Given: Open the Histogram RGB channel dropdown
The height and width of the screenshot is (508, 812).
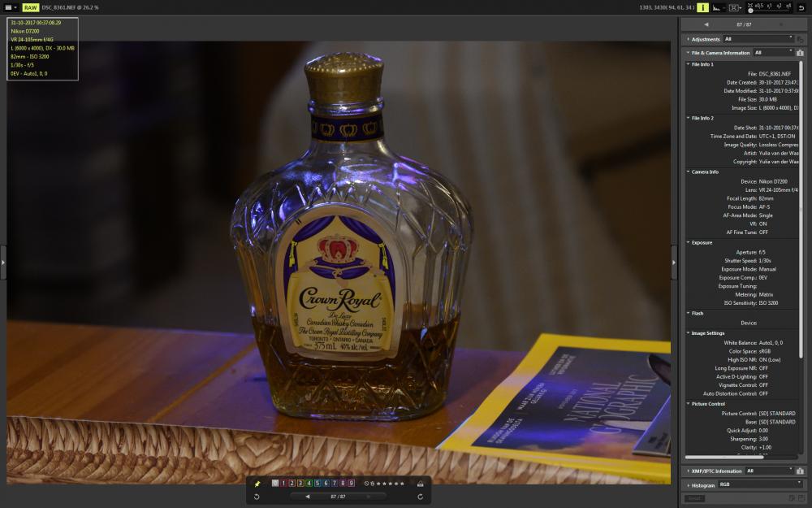Looking at the screenshot, I should click(x=761, y=484).
